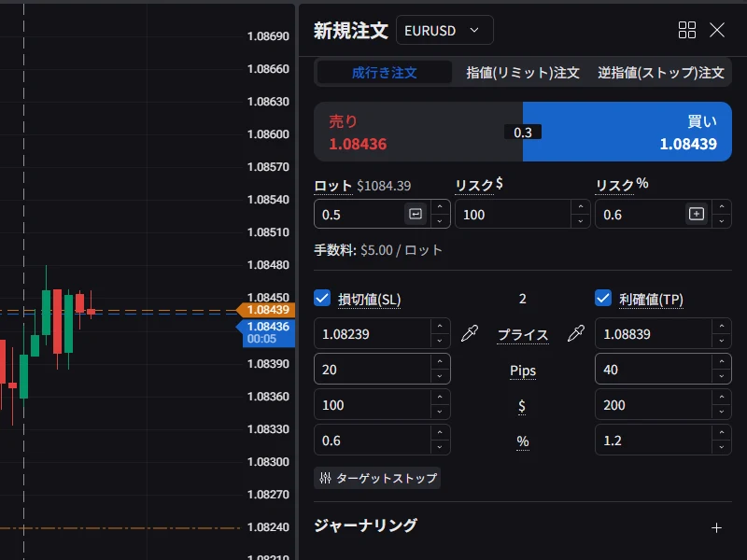Viewport: 747px width, 560px height.
Task: Increase SL pips 20 with up arrow
Action: click(440, 361)
